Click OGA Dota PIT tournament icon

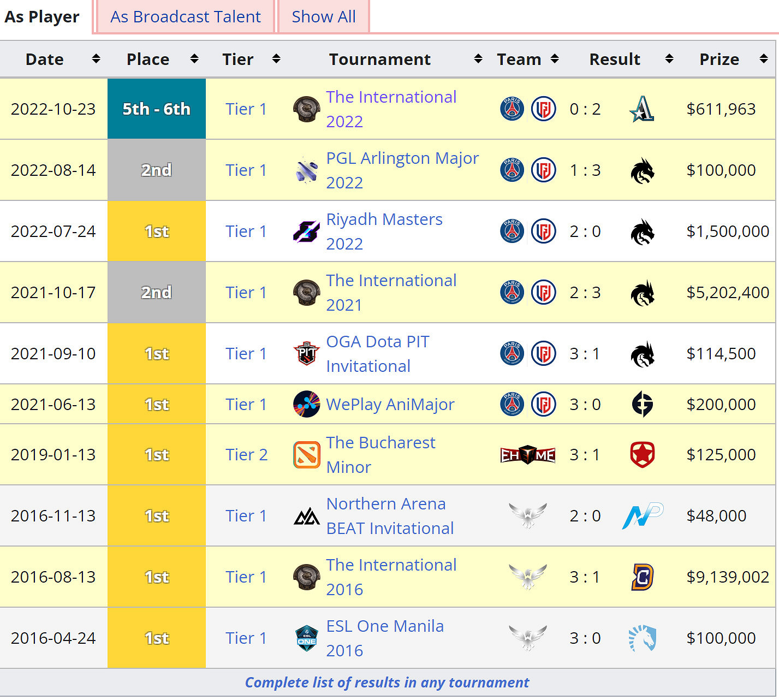pyautogui.click(x=306, y=354)
